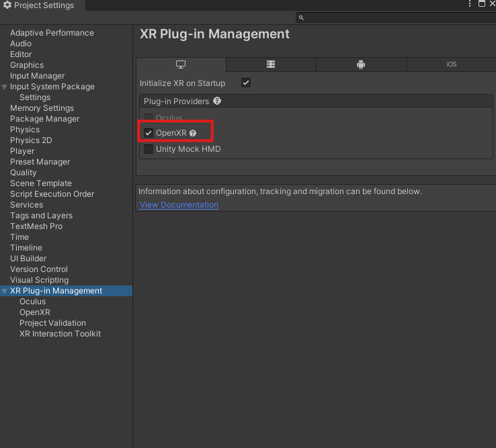Open XR Interaction Toolkit settings

tap(60, 334)
